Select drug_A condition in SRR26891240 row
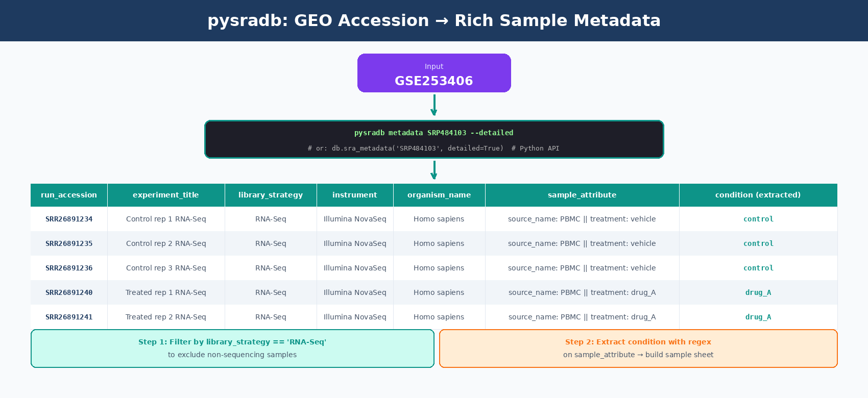Screen dimensions: 868x398 [x=758, y=292]
